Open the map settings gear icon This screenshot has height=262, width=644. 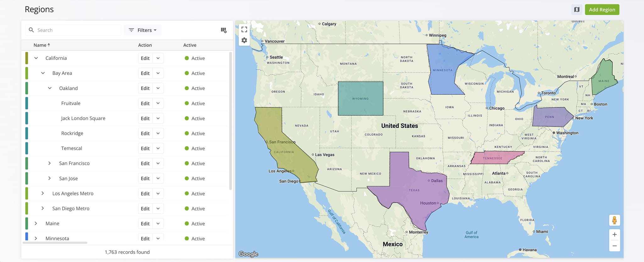point(244,40)
